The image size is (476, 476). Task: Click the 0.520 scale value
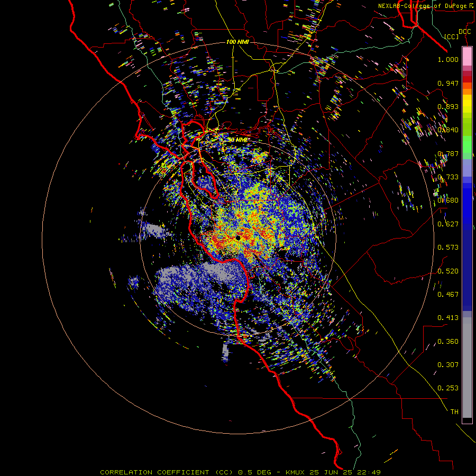448,271
